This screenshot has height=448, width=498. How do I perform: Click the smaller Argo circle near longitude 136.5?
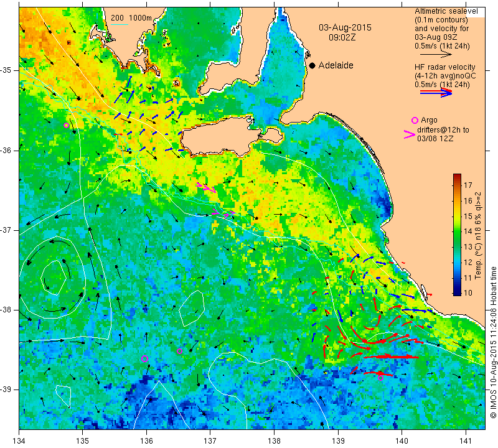(x=179, y=351)
